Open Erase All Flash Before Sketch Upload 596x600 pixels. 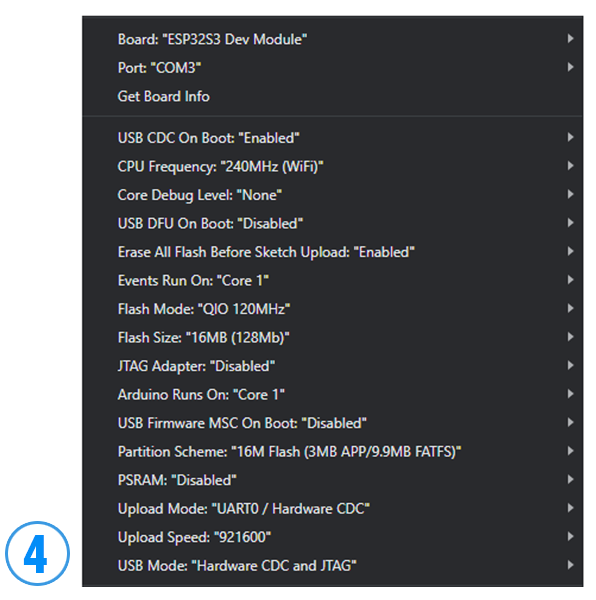[x=332, y=252]
